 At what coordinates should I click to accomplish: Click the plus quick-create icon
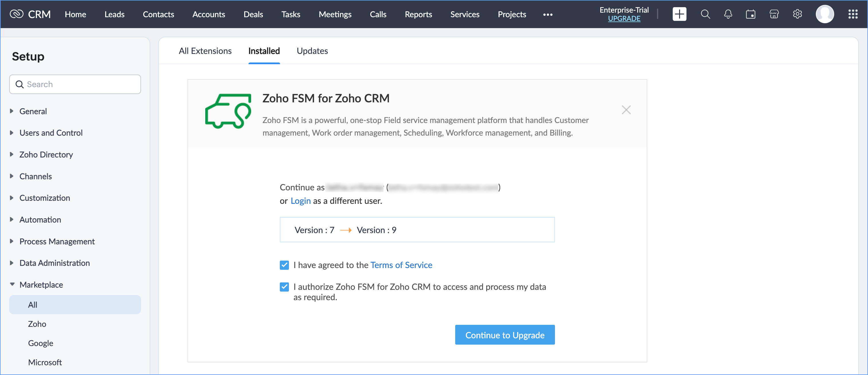[679, 14]
